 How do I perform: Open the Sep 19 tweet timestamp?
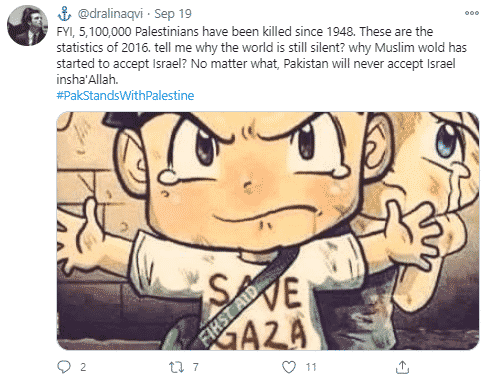(173, 14)
